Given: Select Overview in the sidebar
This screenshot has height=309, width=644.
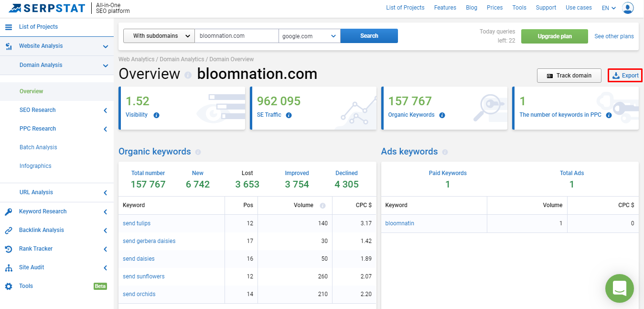Looking at the screenshot, I should (x=32, y=91).
